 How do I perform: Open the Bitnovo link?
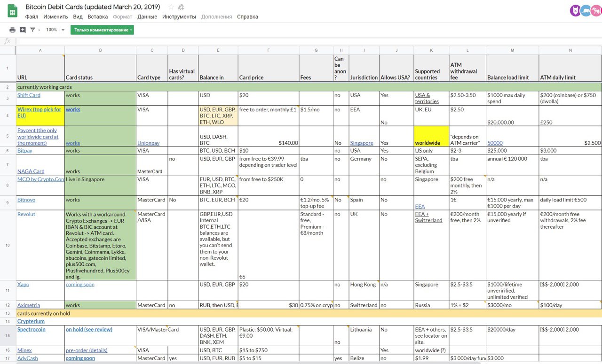(26, 200)
